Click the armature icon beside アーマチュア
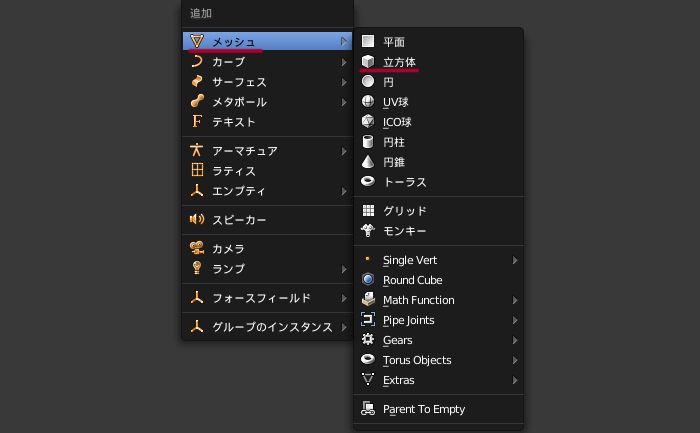The width and height of the screenshot is (700, 433). coord(197,151)
